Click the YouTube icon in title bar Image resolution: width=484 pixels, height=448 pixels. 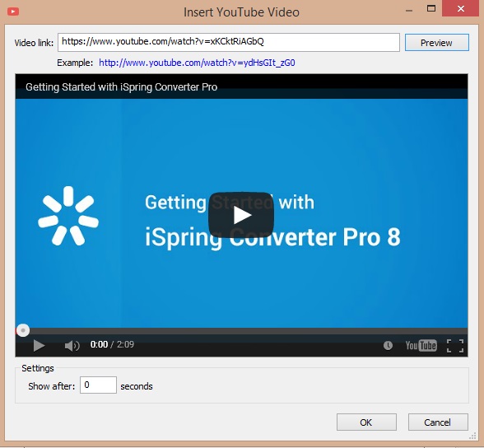tap(13, 12)
